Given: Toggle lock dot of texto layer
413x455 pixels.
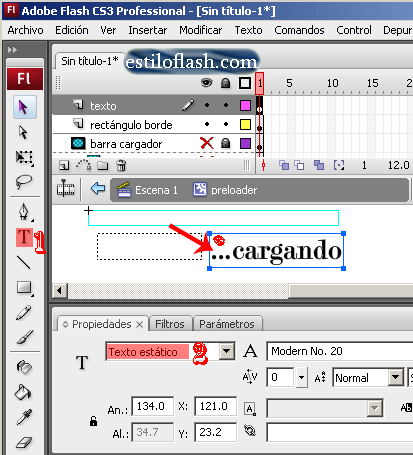Looking at the screenshot, I should pos(226,105).
